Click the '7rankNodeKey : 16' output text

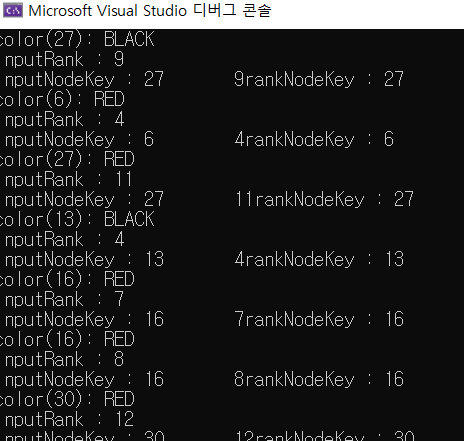[x=319, y=319]
